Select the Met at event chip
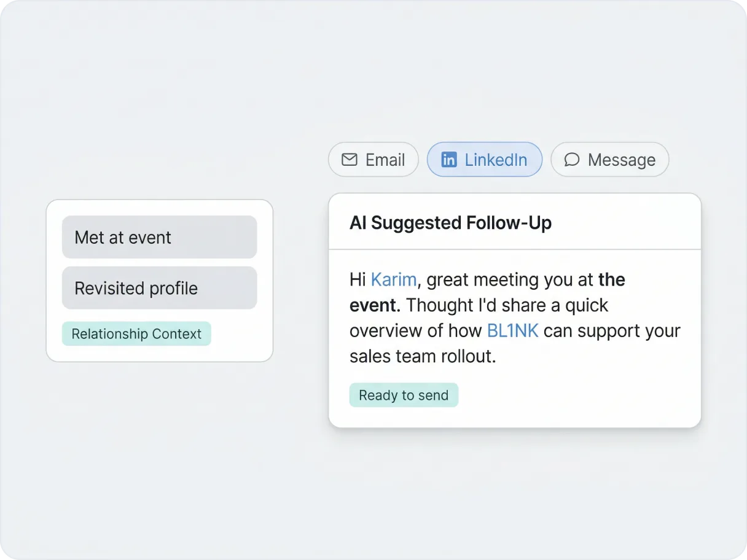The image size is (747, 560). point(159,237)
